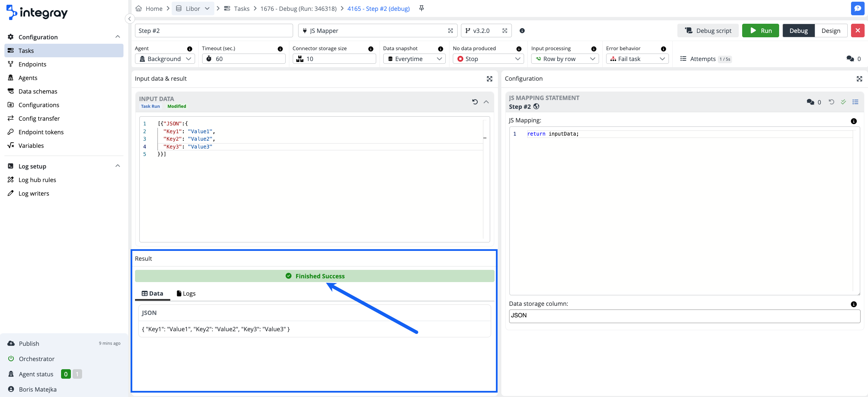Expand the Input data & result panel fullscreen
The image size is (868, 397).
[x=489, y=79]
